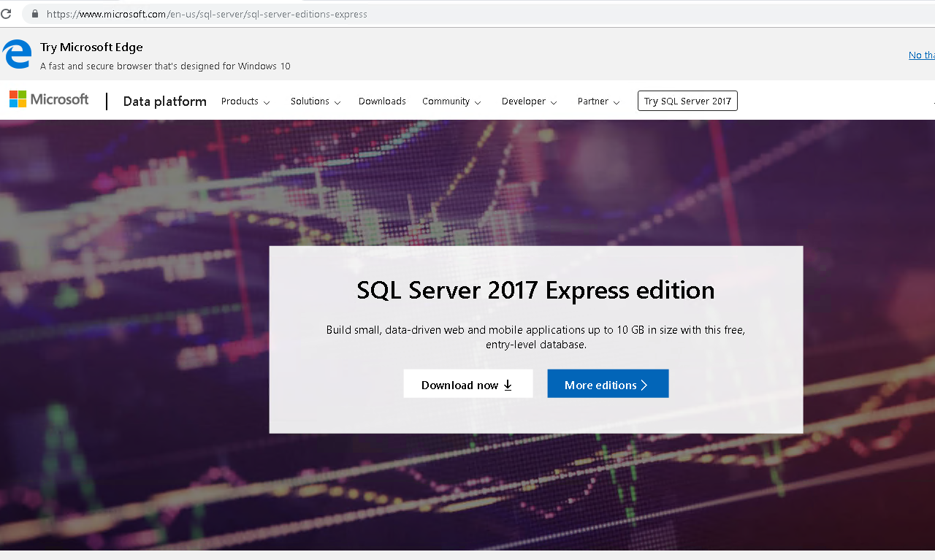Expand the Solutions dropdown menu
Image resolution: width=935 pixels, height=560 pixels.
(x=316, y=101)
